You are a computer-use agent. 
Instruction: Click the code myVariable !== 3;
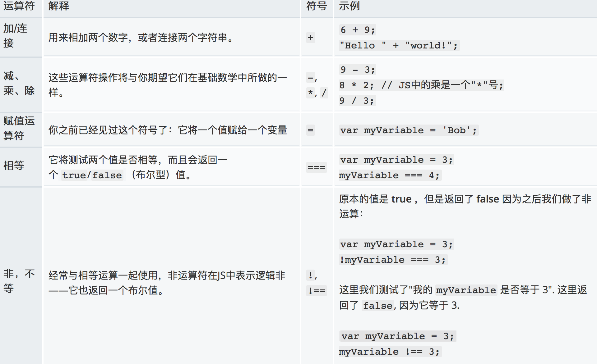[390, 352]
